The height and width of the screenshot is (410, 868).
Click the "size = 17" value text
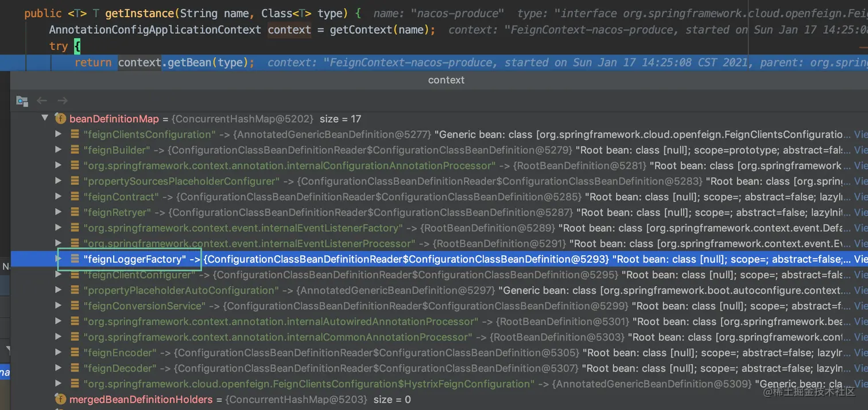point(340,119)
